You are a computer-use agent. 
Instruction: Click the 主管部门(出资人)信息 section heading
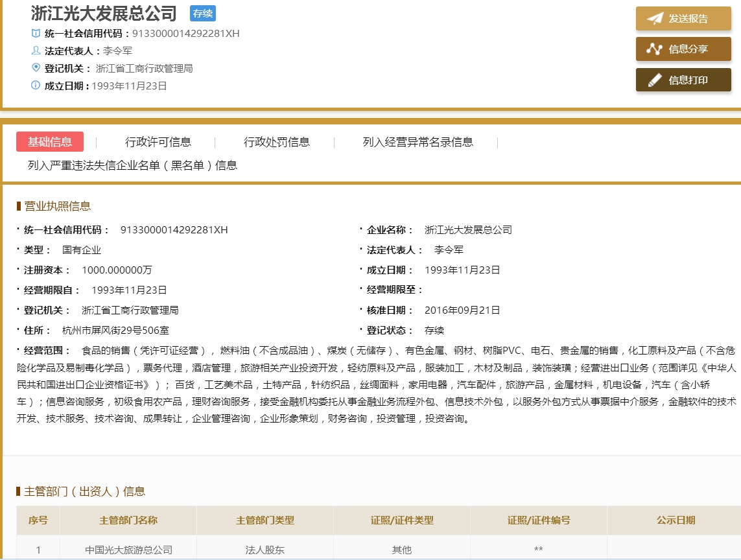pyautogui.click(x=84, y=491)
